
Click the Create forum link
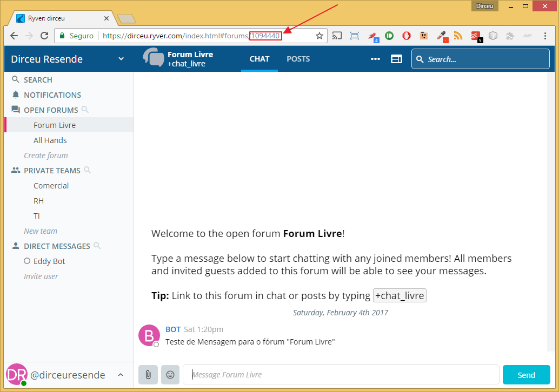45,156
